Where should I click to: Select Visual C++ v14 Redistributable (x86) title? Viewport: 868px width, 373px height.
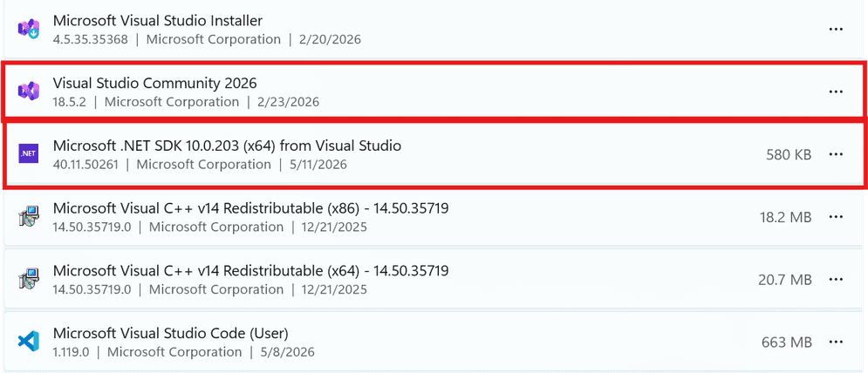[250, 208]
